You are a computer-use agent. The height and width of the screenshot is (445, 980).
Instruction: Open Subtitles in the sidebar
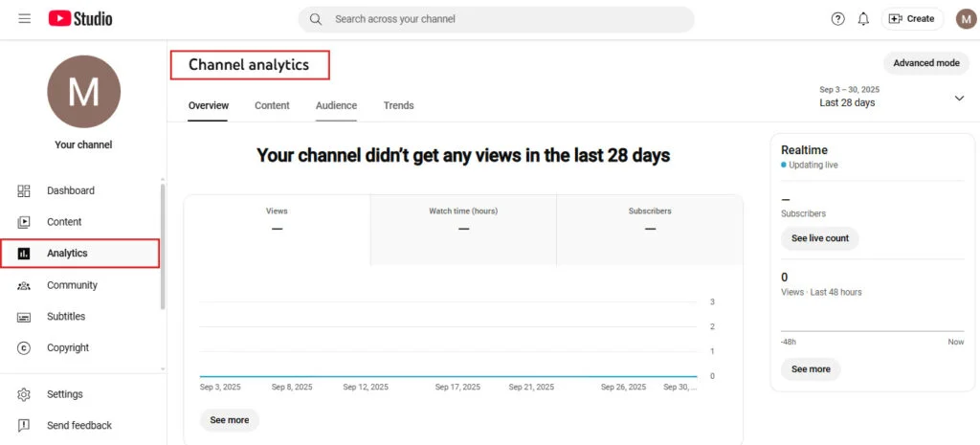click(x=66, y=317)
